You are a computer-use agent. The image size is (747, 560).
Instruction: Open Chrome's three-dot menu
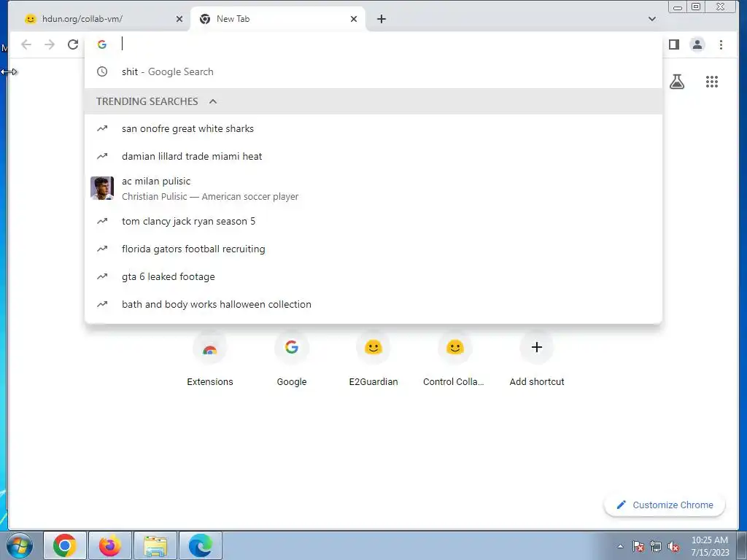click(x=721, y=44)
